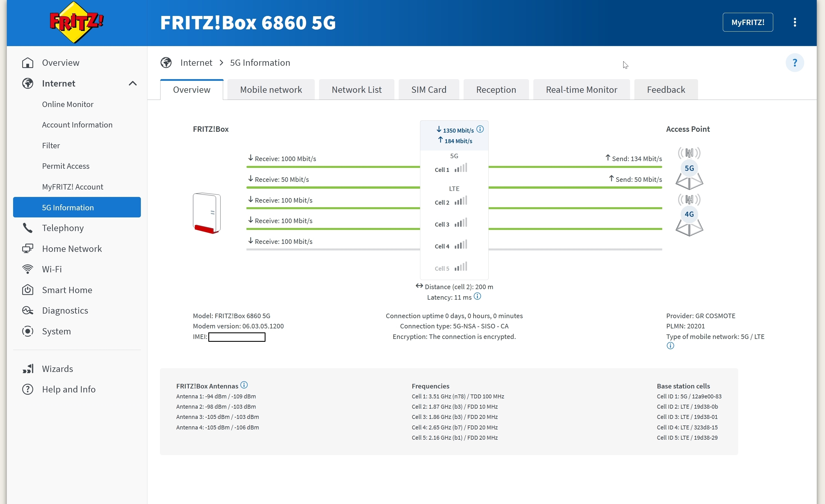Screen dimensions: 825x504
Task: Open Online Monitor in sidebar
Action: (68, 104)
